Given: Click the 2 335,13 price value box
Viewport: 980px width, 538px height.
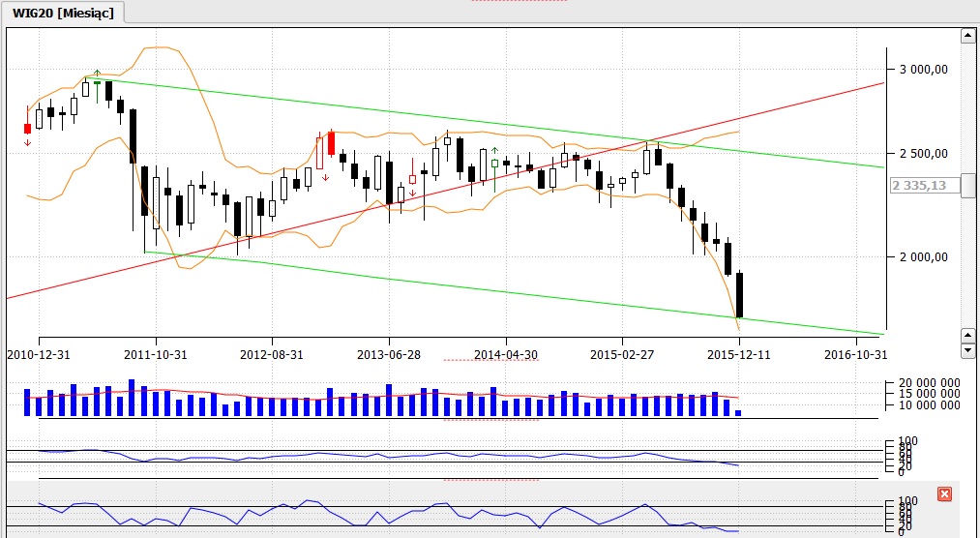Looking at the screenshot, I should point(925,186).
